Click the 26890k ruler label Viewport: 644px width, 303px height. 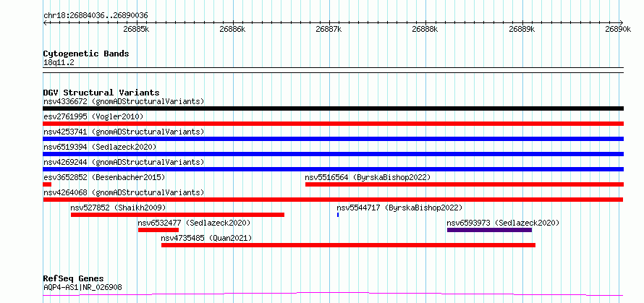[x=618, y=29]
